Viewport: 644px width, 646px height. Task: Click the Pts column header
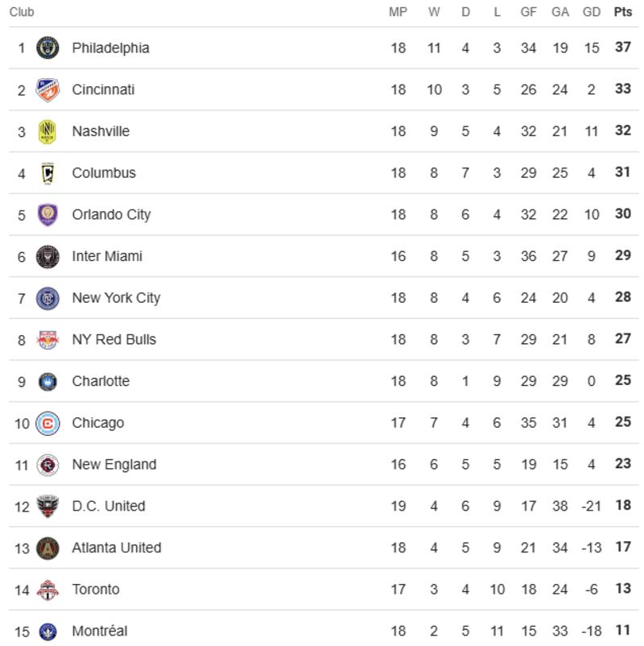click(623, 12)
